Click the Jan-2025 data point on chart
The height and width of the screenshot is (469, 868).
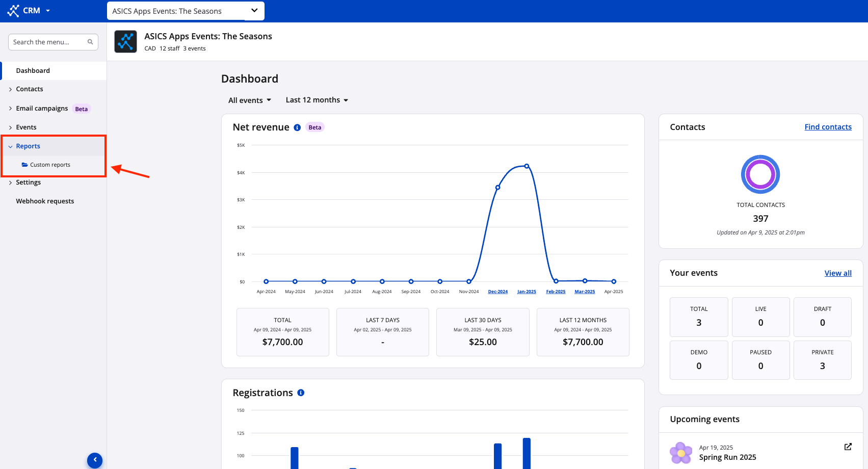tap(527, 166)
